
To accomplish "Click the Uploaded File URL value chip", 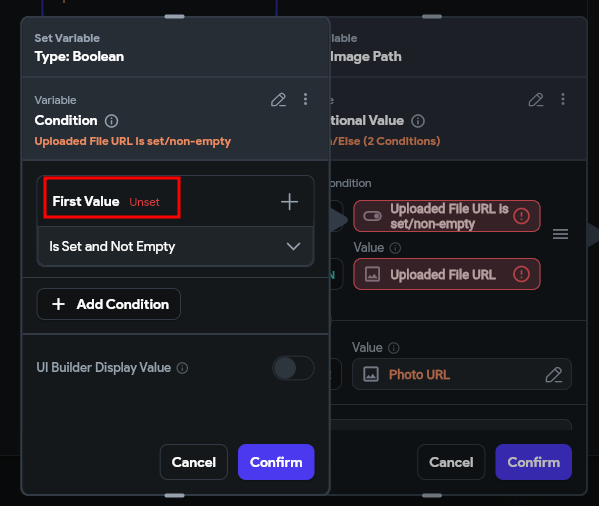I will click(x=447, y=274).
